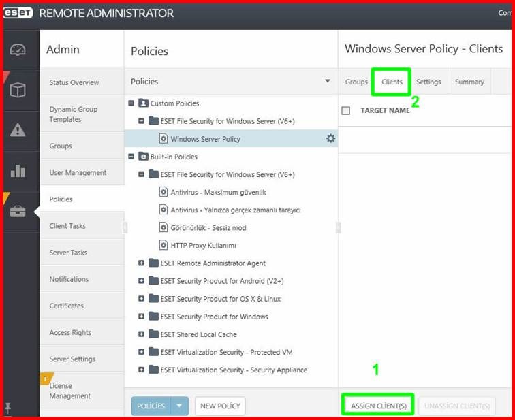This screenshot has height=420, width=515.
Task: Open Reports via the bar chart icon
Action: coord(18,171)
